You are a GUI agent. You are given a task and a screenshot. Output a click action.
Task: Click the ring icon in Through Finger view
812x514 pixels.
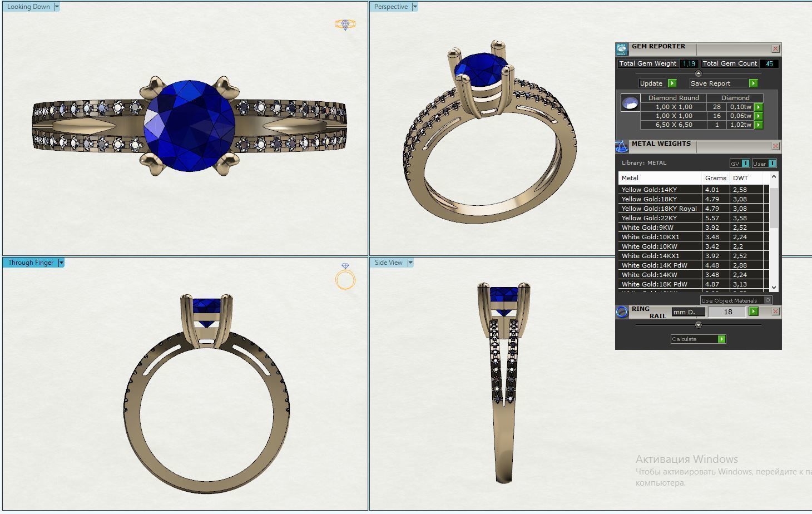point(345,276)
